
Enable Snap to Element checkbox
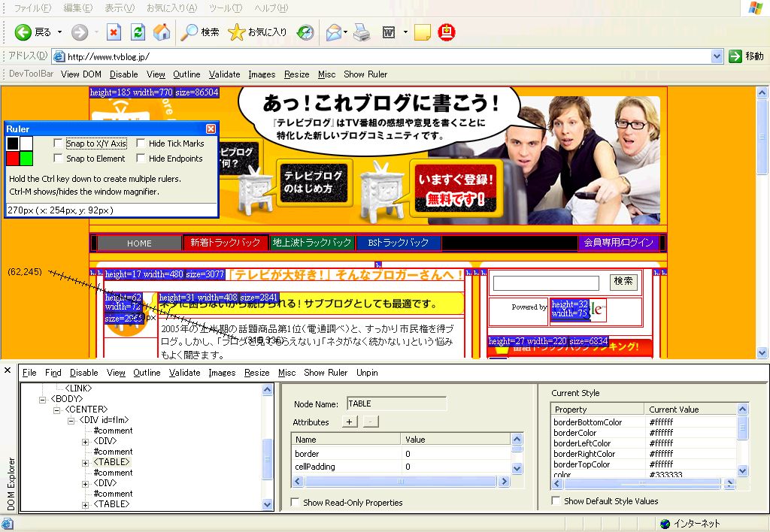point(58,159)
